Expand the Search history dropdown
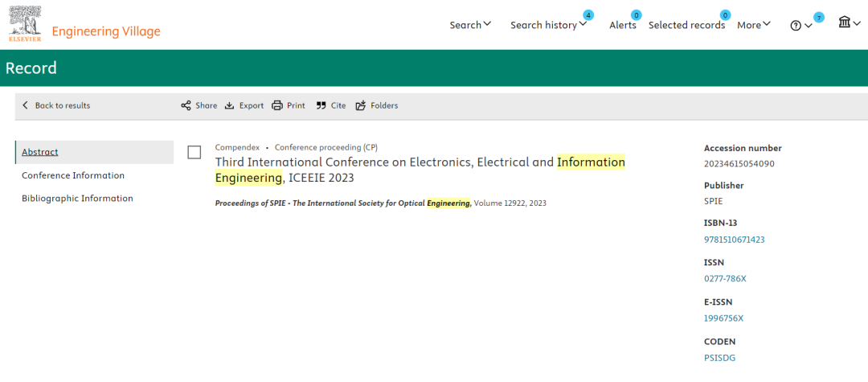The image size is (868, 382). click(548, 25)
